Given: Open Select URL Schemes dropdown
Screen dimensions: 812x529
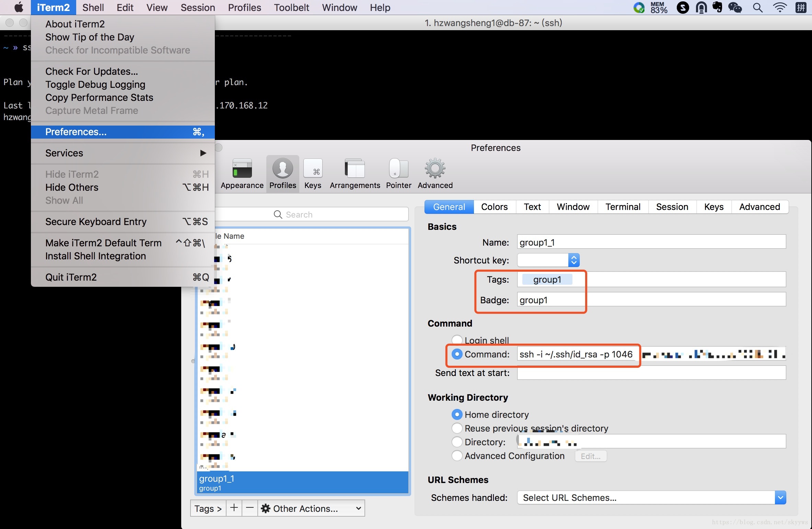Looking at the screenshot, I should pos(651,497).
